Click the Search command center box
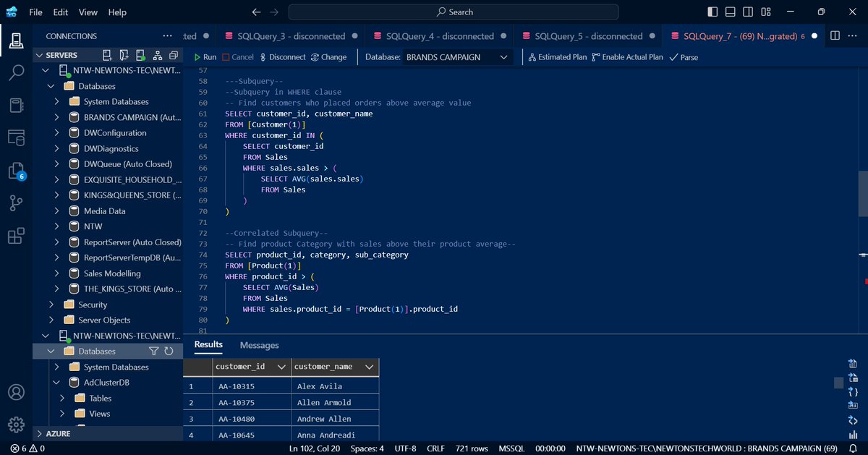This screenshot has width=868, height=455. coord(454,12)
